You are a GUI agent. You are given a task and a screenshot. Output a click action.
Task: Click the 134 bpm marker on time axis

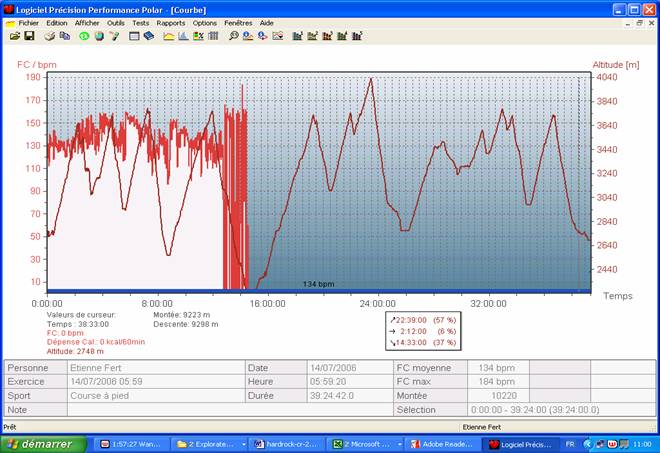click(318, 284)
